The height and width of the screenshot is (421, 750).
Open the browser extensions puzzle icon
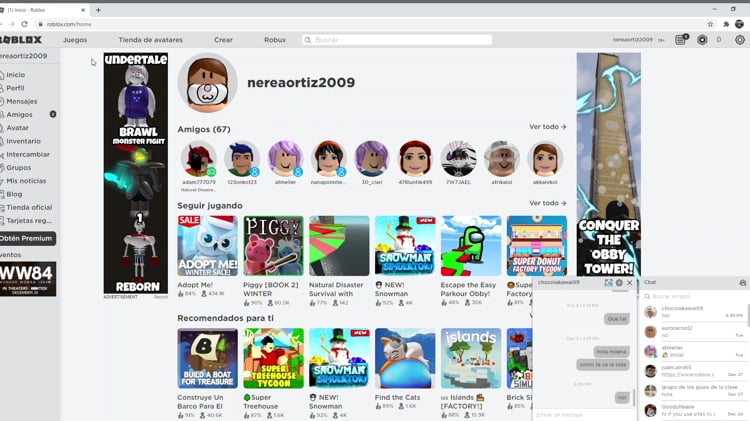pyautogui.click(x=726, y=24)
